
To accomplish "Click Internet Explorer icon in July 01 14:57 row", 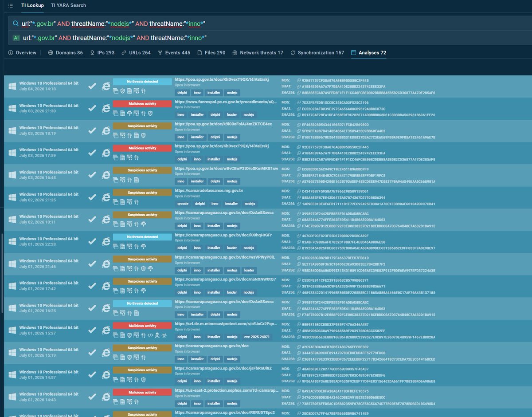I will [106, 375].
